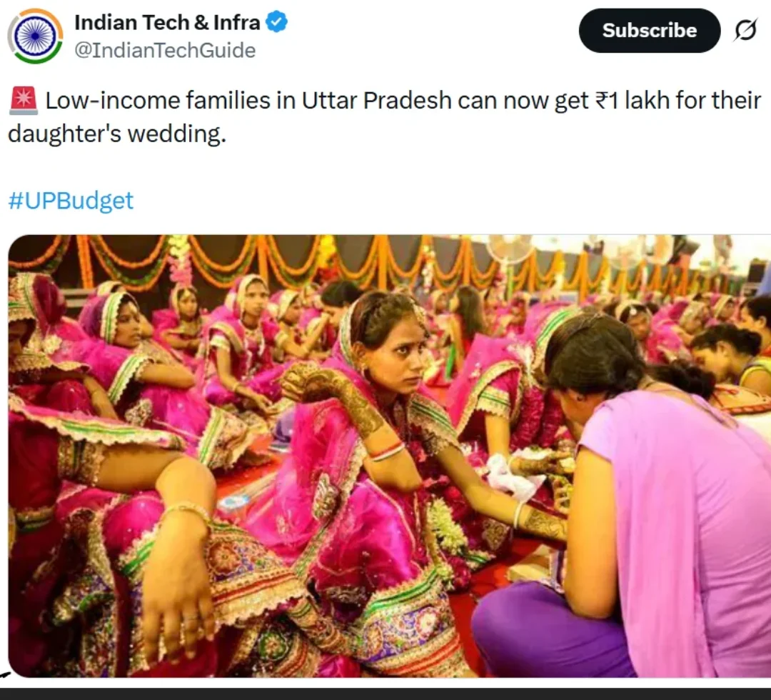This screenshot has height=700, width=771.
Task: Click the words "Uttar Pradesh" in the tweet
Action: [376, 101]
